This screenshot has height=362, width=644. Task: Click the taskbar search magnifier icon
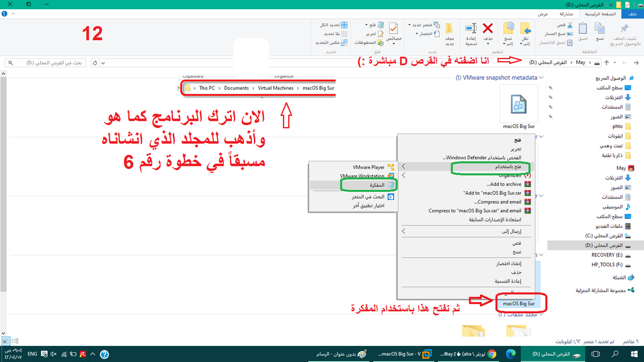pyautogui.click(x=615, y=354)
